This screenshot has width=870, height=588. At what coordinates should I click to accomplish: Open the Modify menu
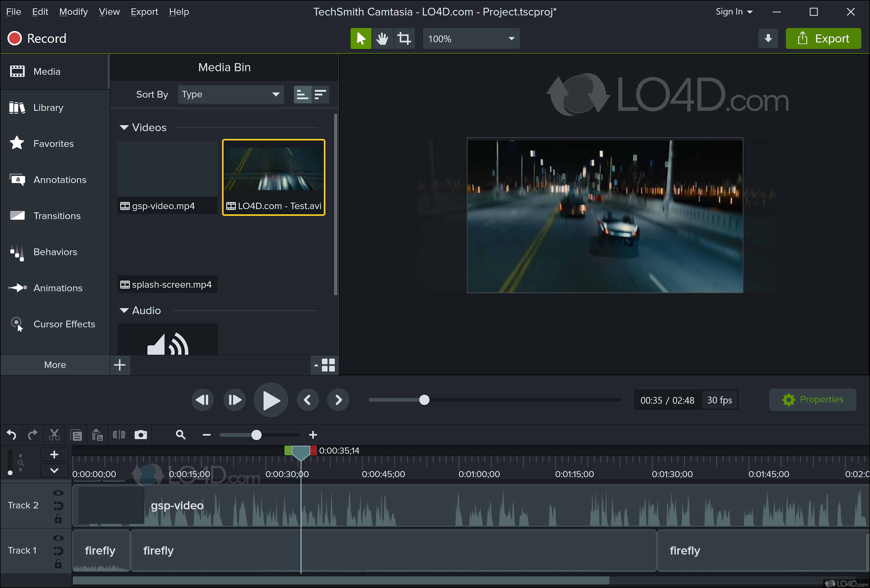pos(73,12)
